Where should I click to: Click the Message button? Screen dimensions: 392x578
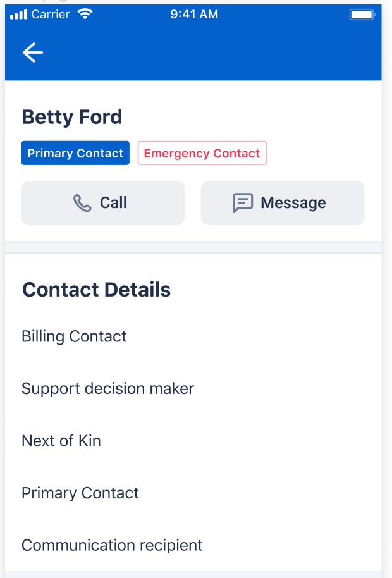[x=283, y=203]
